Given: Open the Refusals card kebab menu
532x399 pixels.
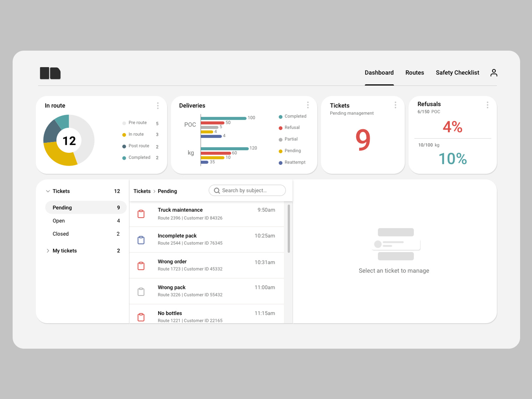Looking at the screenshot, I should click(x=487, y=105).
